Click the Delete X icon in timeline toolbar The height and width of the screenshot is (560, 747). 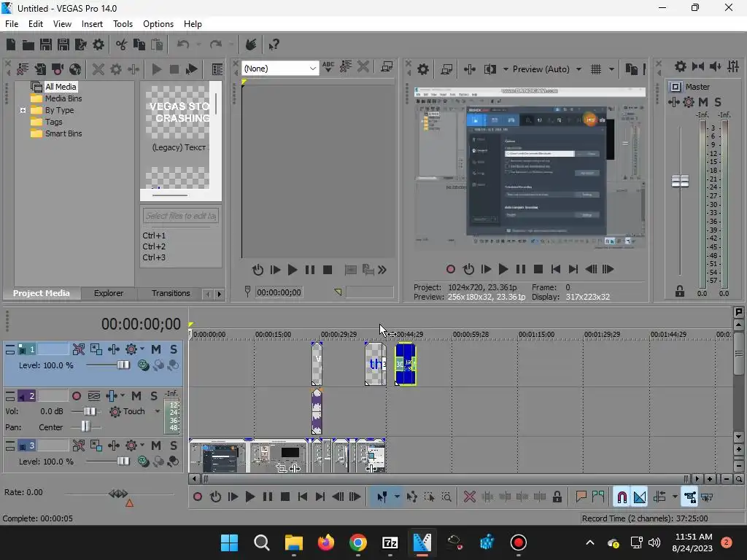pos(470,497)
